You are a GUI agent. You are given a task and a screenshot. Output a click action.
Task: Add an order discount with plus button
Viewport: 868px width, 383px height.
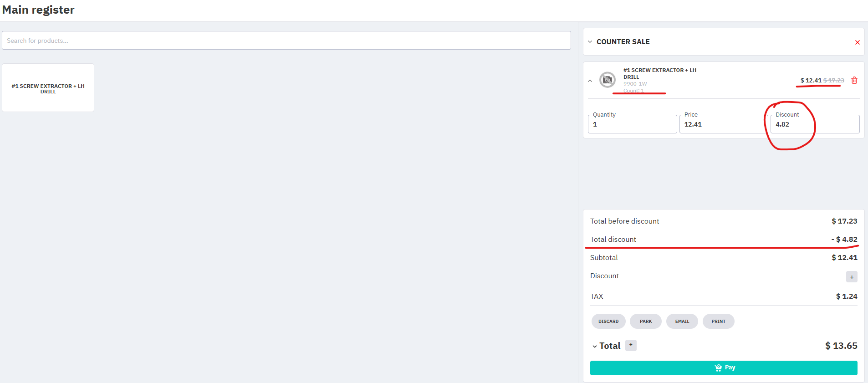851,276
